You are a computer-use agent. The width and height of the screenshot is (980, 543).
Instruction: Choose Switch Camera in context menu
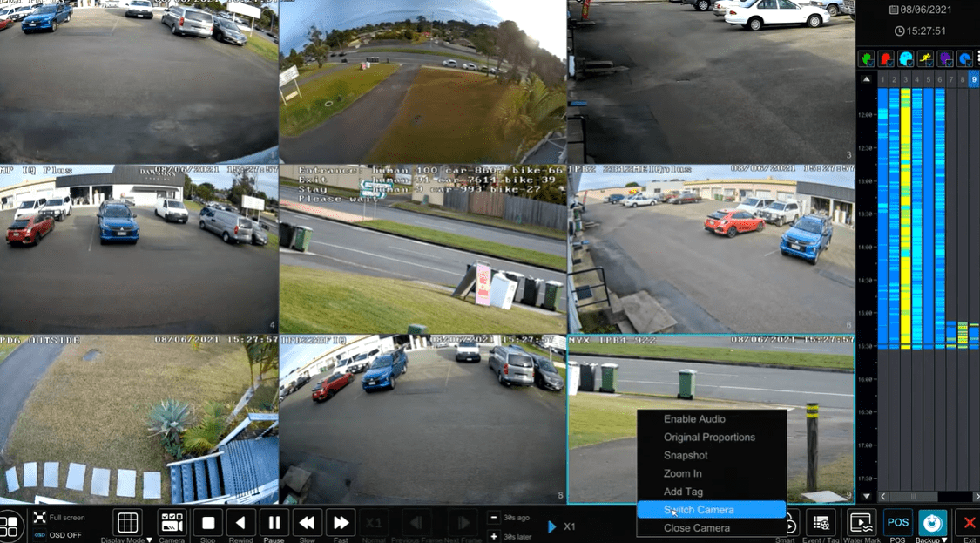click(x=711, y=509)
